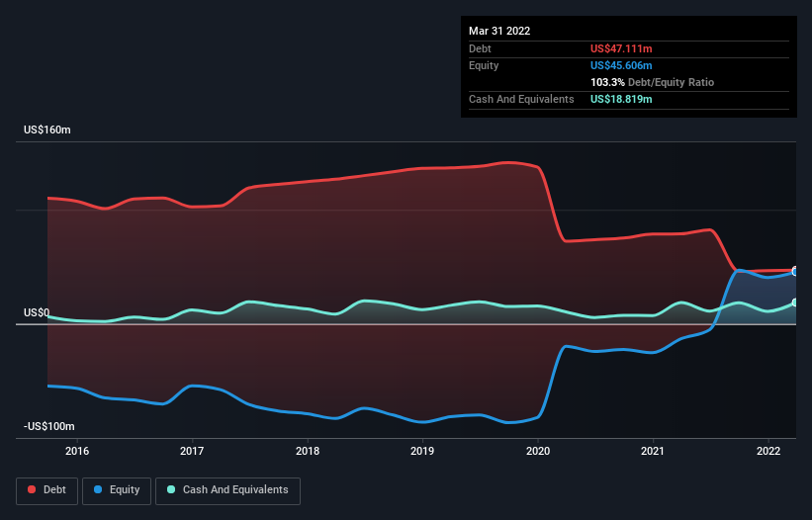
Task: Click the US$47.111m debt value
Action: click(x=621, y=48)
